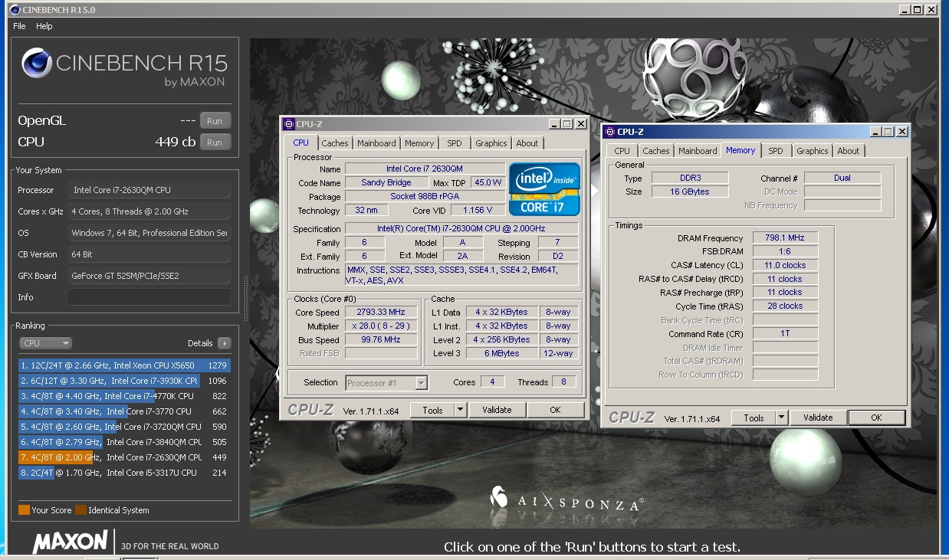Select ranking row Core i7-3720QM CPU
The image size is (949, 560).
pyautogui.click(x=123, y=427)
